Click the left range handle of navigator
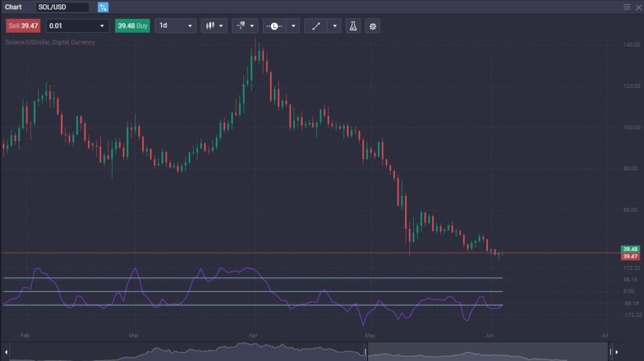 [x=366, y=352]
